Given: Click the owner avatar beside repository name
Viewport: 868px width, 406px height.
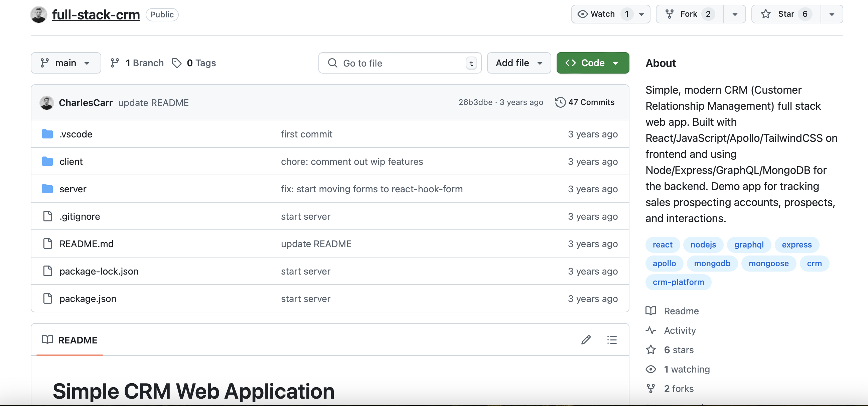Looking at the screenshot, I should pyautogui.click(x=38, y=14).
